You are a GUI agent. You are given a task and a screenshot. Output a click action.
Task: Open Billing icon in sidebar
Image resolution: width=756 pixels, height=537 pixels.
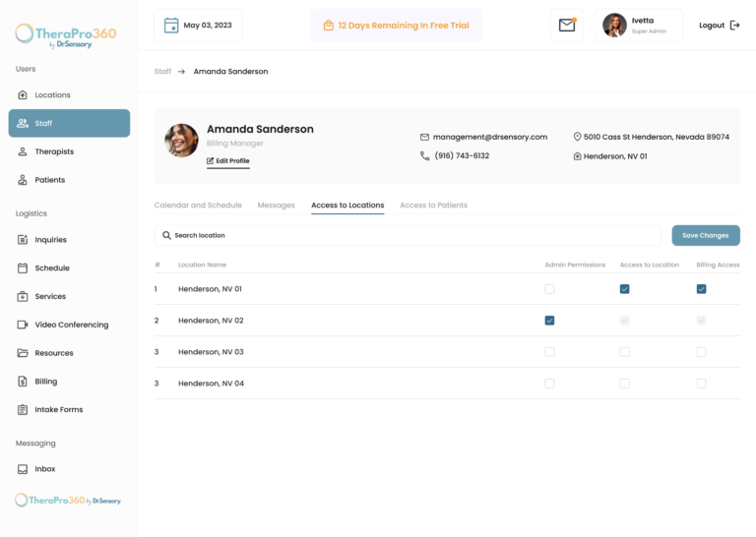(23, 382)
